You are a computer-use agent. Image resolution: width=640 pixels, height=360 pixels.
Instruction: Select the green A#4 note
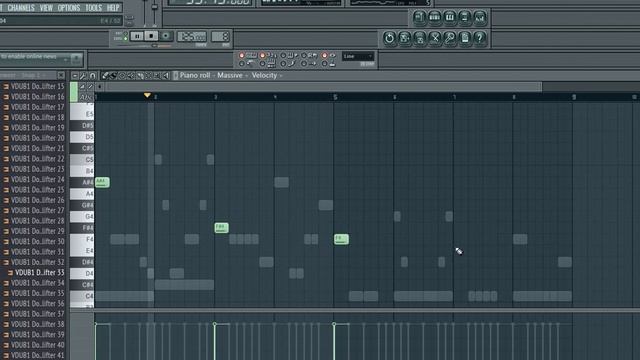[x=102, y=182]
